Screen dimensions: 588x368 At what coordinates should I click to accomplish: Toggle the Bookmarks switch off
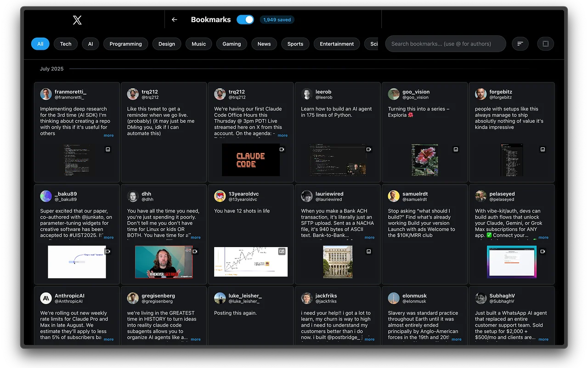pos(245,20)
